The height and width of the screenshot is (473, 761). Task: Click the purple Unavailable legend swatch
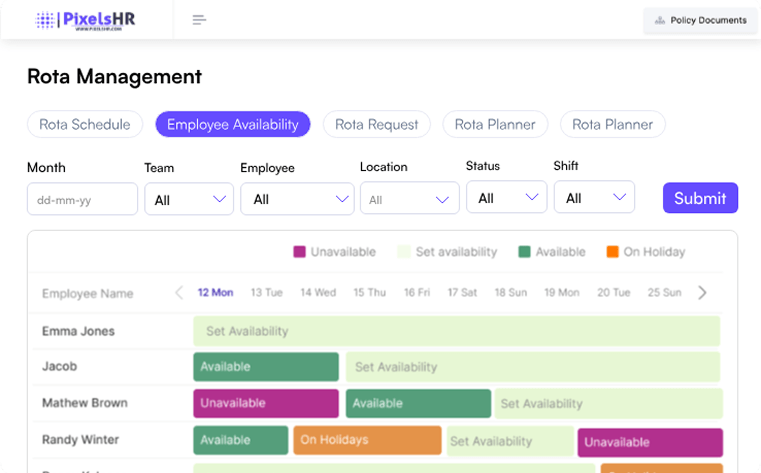click(299, 252)
